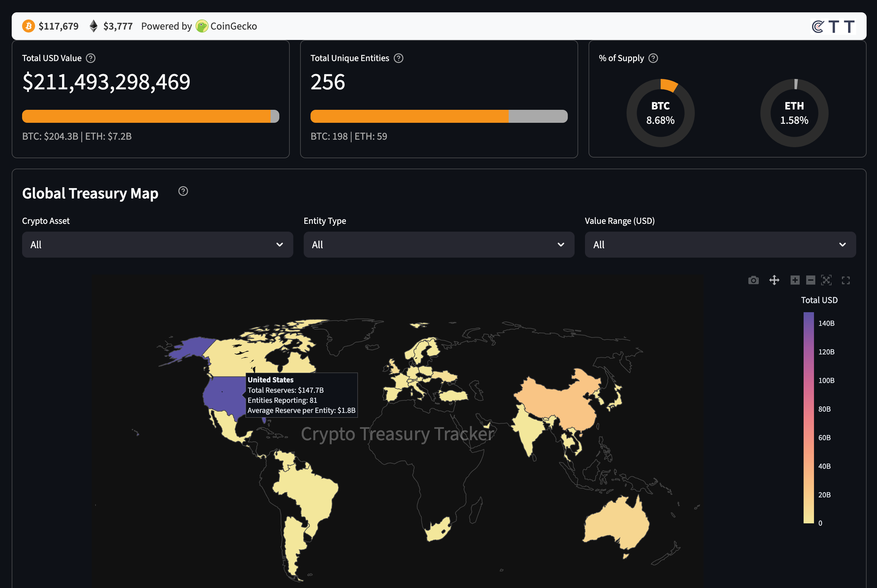
Task: Click the CTT logo at top right
Action: pyautogui.click(x=833, y=27)
